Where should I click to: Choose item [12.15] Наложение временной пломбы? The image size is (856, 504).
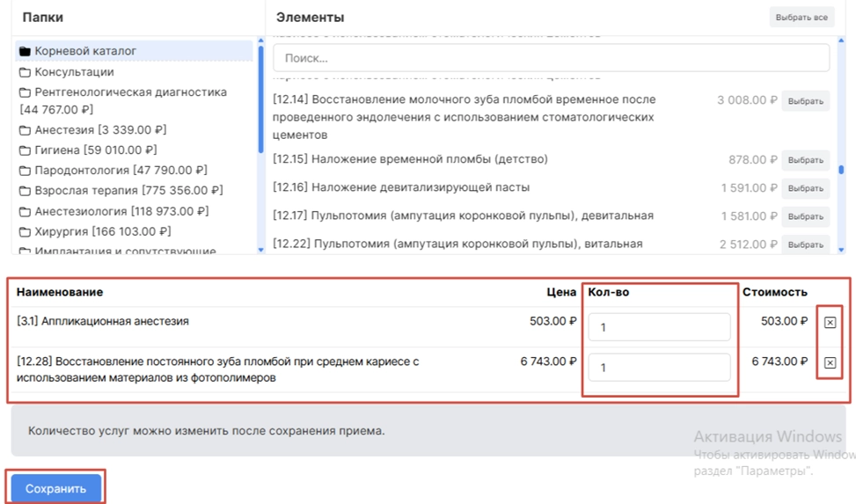805,160
